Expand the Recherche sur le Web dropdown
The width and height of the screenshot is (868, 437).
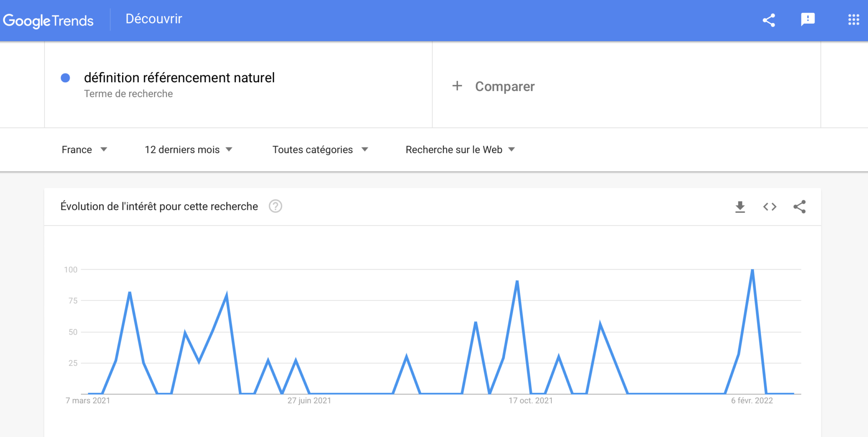tap(460, 150)
